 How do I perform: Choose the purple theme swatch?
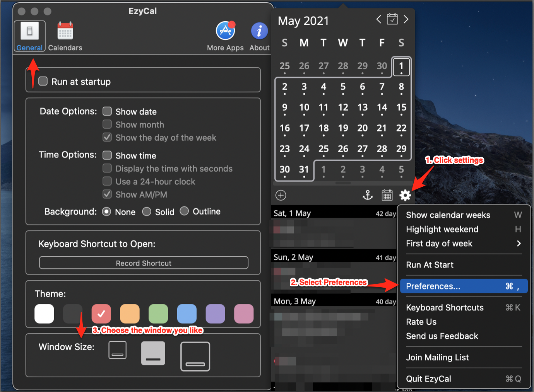pyautogui.click(x=216, y=314)
